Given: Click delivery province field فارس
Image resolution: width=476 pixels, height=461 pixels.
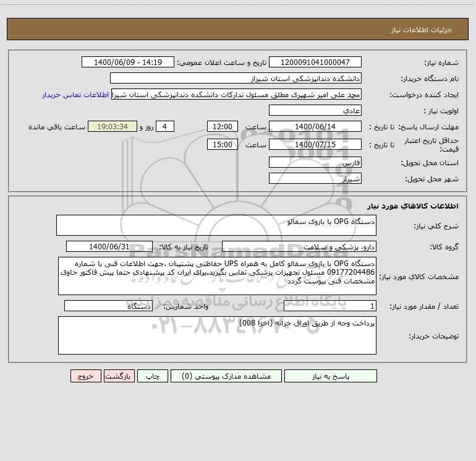Looking at the screenshot, I should (x=315, y=162).
